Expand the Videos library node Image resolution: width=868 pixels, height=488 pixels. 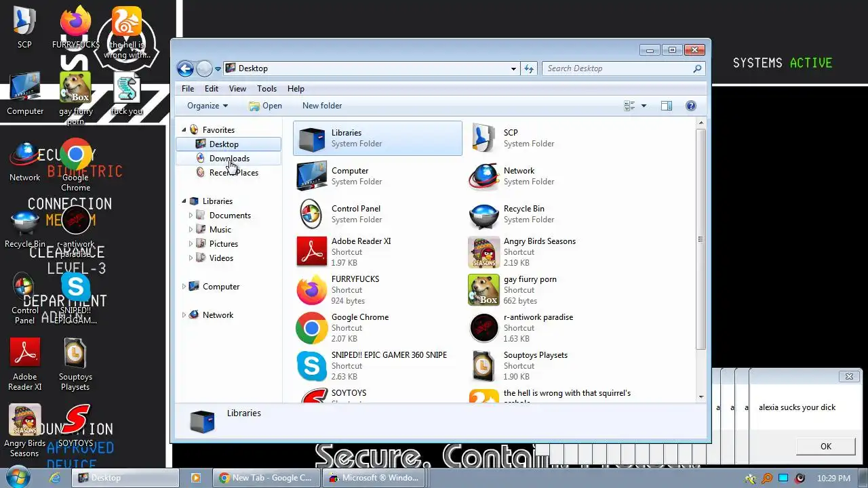click(191, 258)
